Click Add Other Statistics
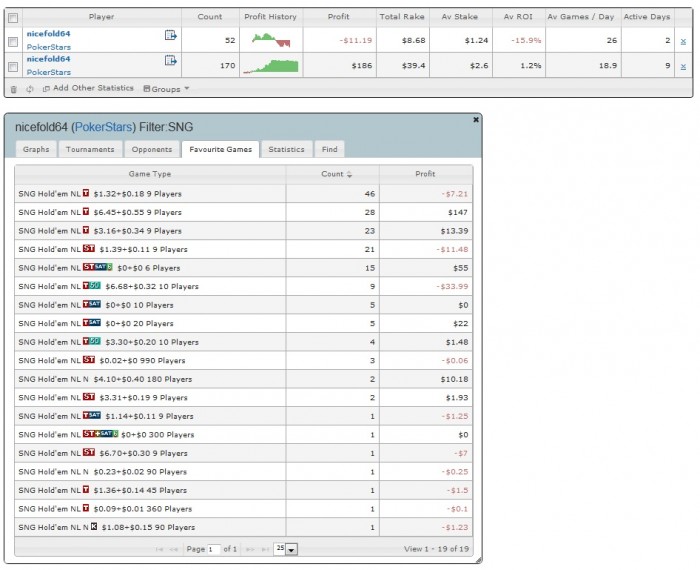The height and width of the screenshot is (570, 700). (88, 88)
